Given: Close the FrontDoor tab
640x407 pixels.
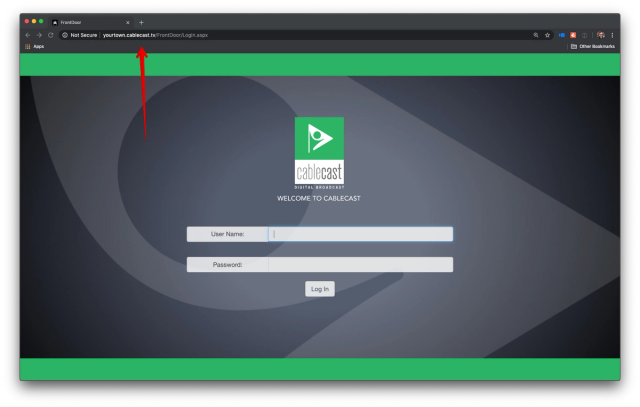Looking at the screenshot, I should [x=128, y=22].
